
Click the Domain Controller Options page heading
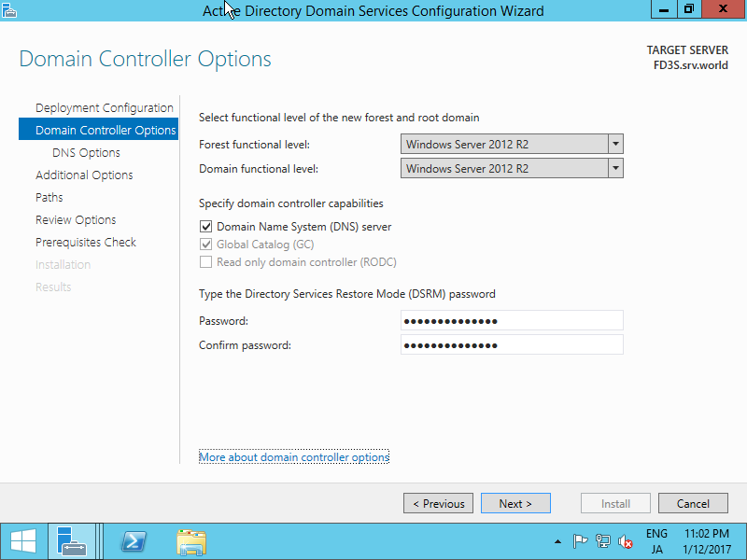146,59
